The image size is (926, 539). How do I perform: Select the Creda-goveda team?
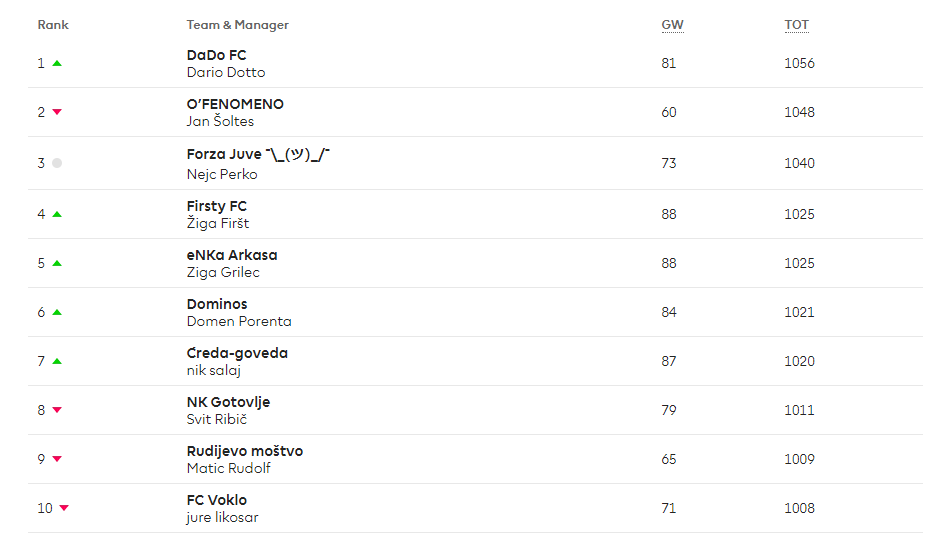point(237,353)
